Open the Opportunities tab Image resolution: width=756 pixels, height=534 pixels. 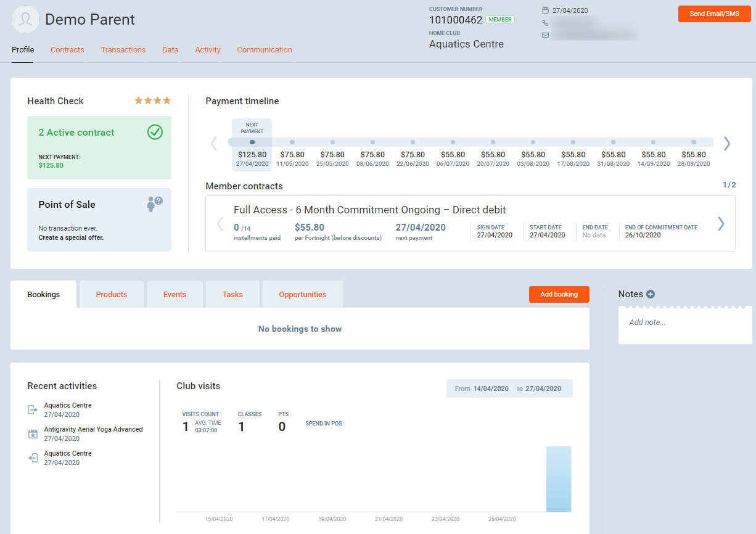[302, 295]
